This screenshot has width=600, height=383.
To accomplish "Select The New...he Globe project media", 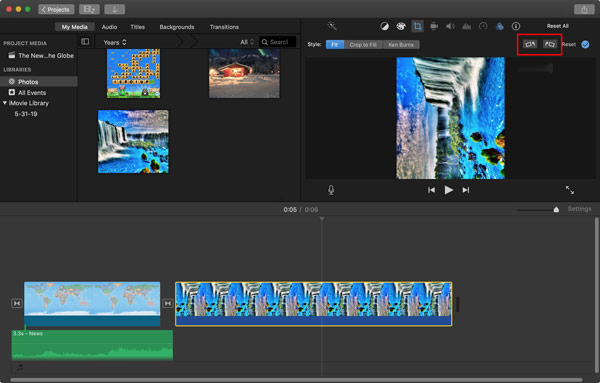I will tap(41, 55).
